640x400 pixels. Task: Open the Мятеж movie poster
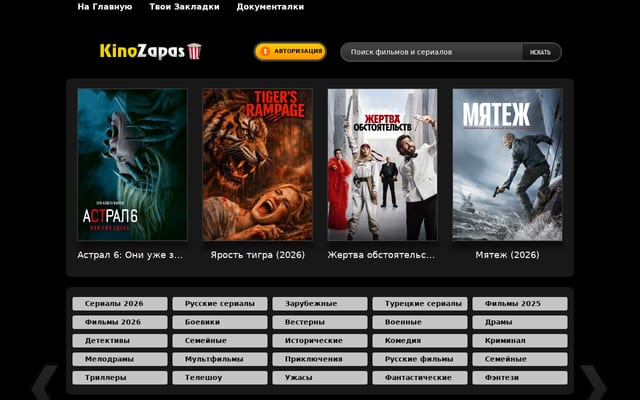pos(507,164)
